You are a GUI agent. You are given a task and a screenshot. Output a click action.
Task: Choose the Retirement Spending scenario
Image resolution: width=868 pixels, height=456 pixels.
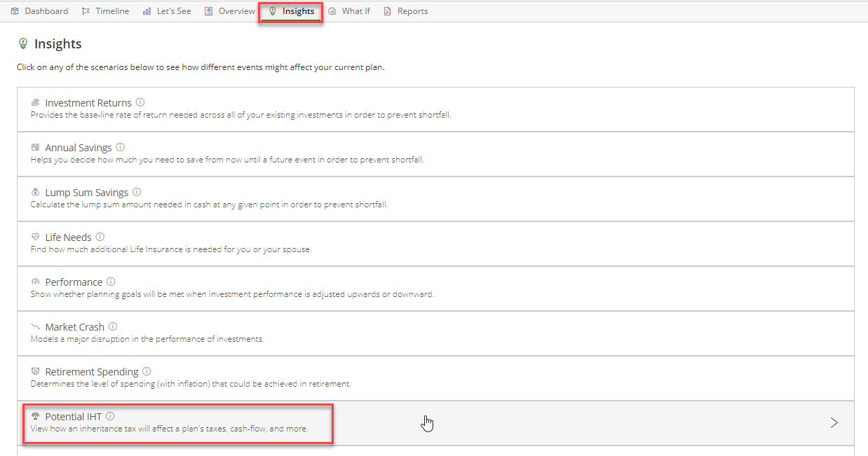coord(91,372)
